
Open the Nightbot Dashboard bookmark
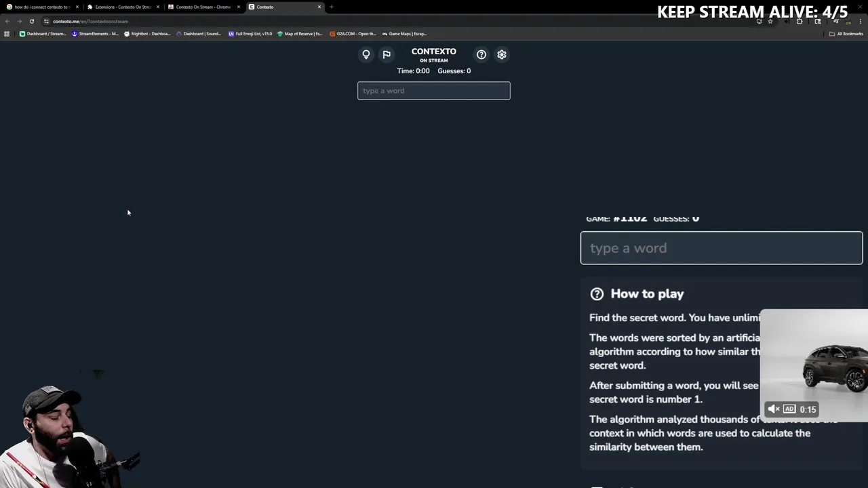pyautogui.click(x=147, y=34)
